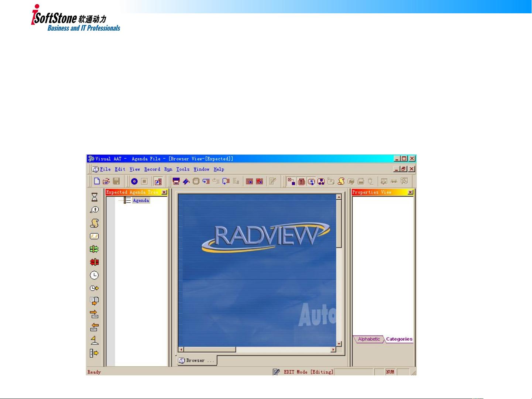Close the Properties View panel
Screen dimensions: 532x399
tap(410, 192)
